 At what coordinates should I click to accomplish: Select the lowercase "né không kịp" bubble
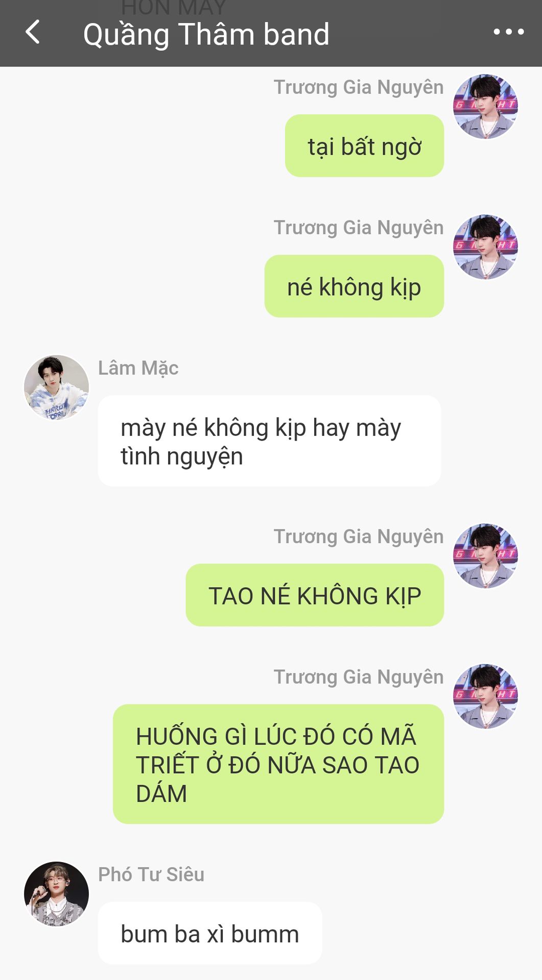[354, 286]
